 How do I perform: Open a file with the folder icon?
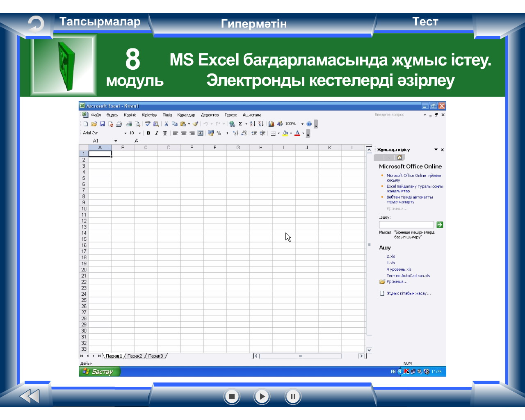pyautogui.click(x=94, y=124)
